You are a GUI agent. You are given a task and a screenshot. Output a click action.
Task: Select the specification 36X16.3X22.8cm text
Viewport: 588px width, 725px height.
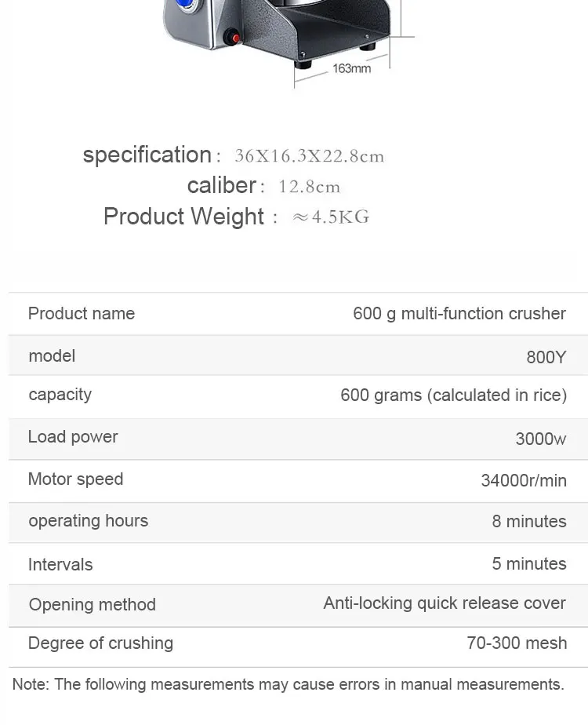click(309, 155)
